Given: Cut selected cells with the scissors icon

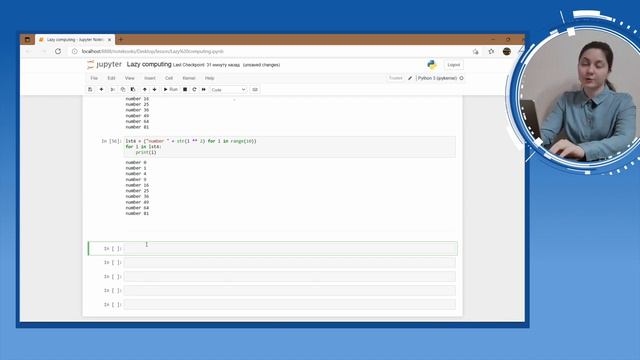Looking at the screenshot, I should 112,89.
